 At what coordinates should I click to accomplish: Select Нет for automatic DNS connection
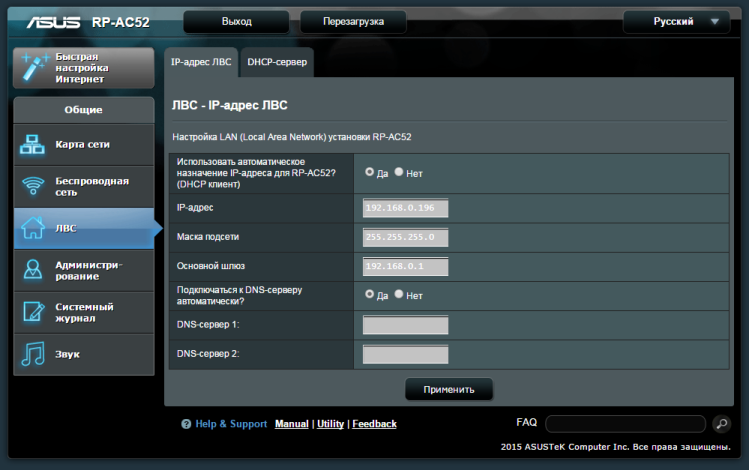[398, 294]
